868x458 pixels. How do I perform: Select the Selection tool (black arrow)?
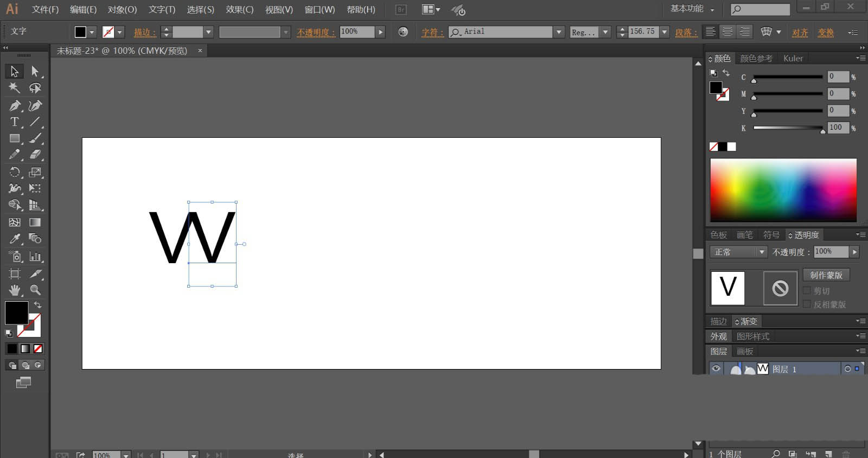tap(15, 71)
